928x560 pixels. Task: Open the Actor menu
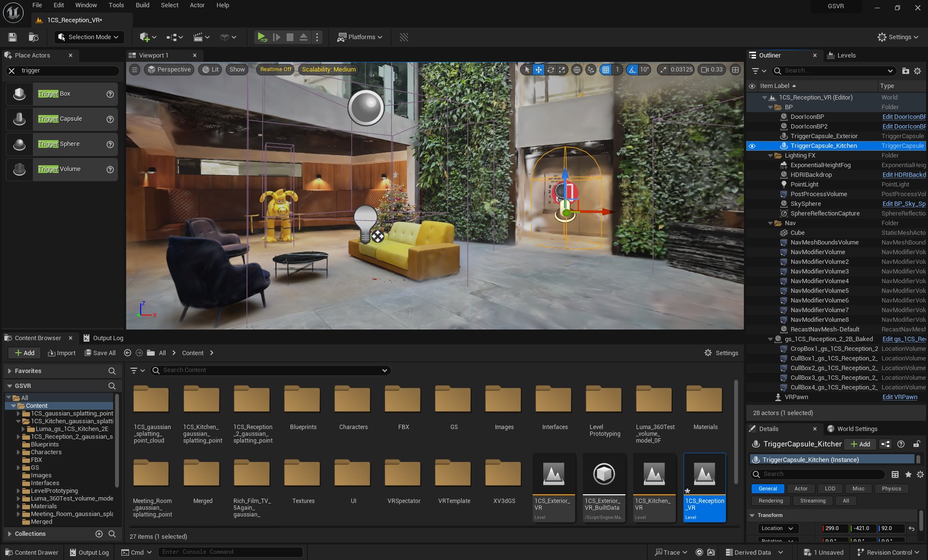click(197, 5)
